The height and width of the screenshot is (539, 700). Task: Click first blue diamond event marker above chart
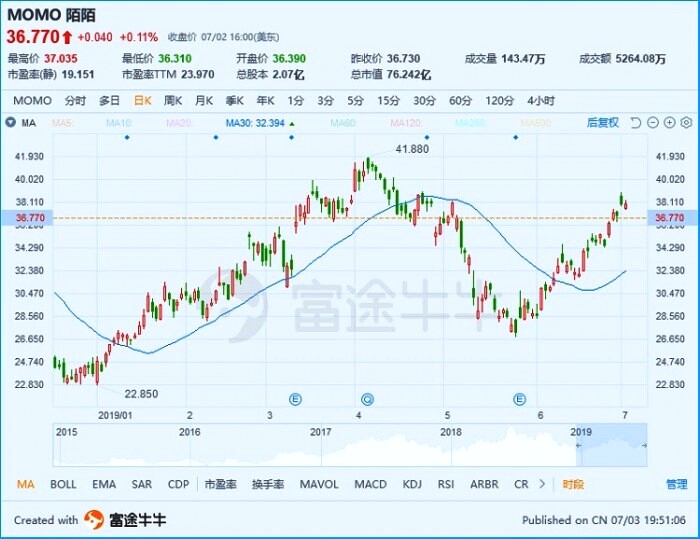point(127,138)
